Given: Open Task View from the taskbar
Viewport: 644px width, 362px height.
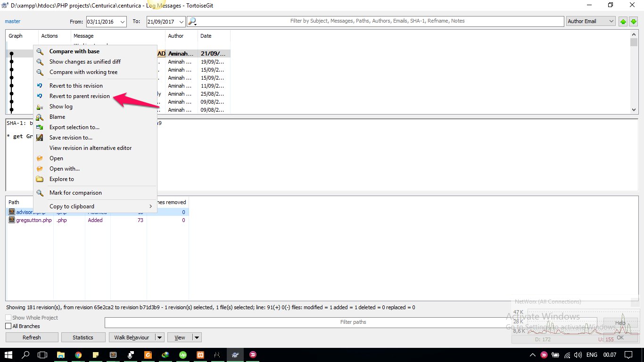Looking at the screenshot, I should click(43, 354).
